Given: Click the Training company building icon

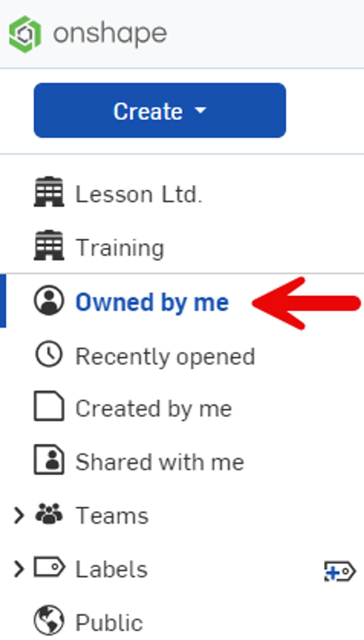Looking at the screenshot, I should click(x=49, y=246).
